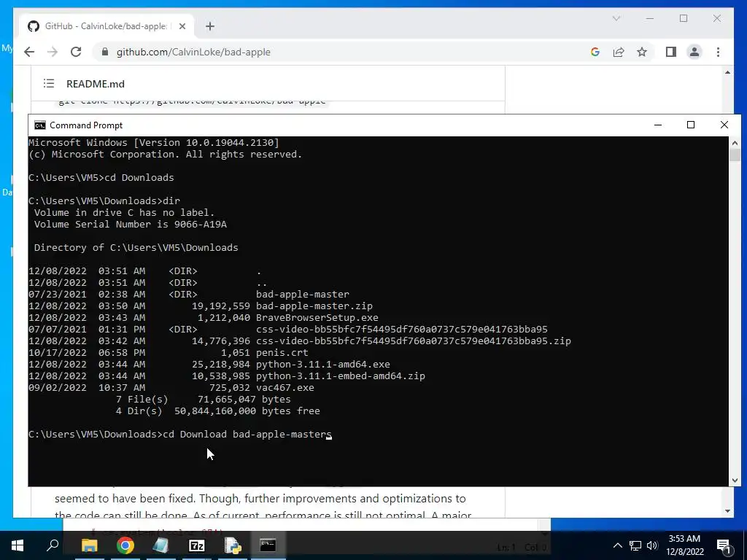Click Chrome page scrollbar up arrow
747x560 pixels.
(x=727, y=72)
